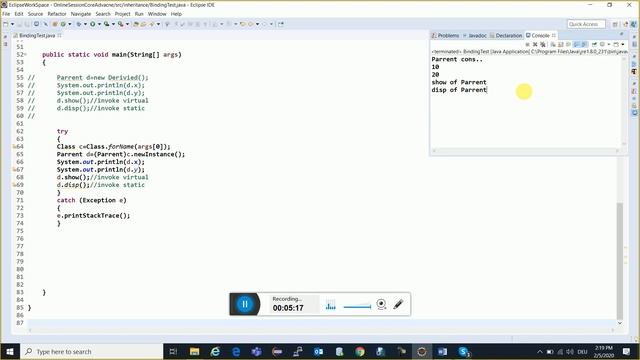
Task: Click the warning marker at line 64
Action: (x=14, y=147)
